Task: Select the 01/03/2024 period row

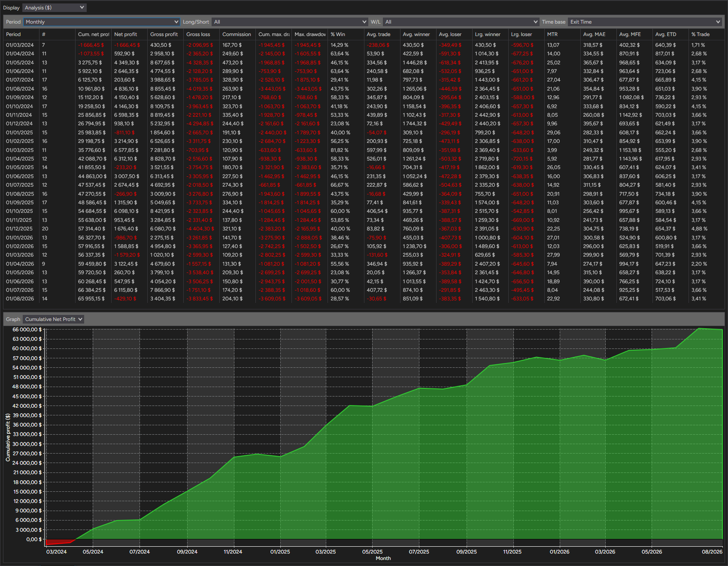Action: [x=364, y=45]
